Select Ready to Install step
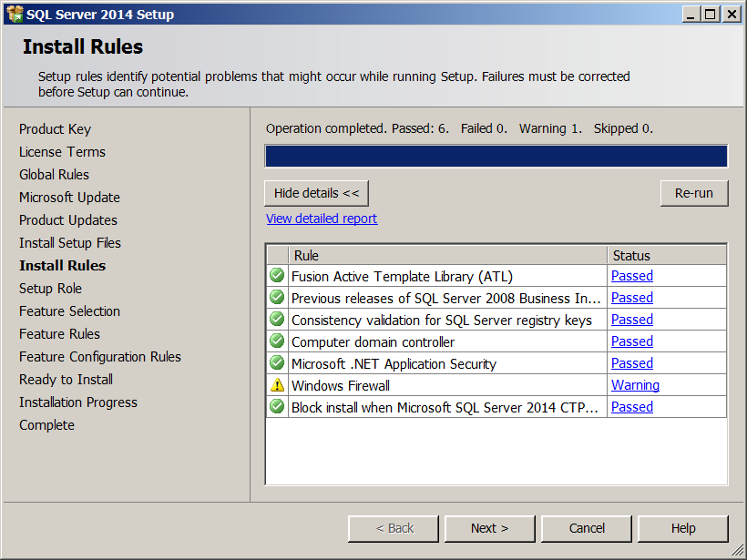The width and height of the screenshot is (747, 560). tap(66, 380)
